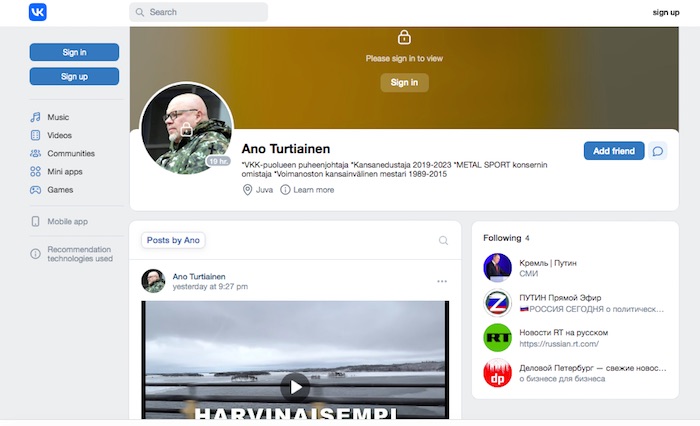Click the 'СМИ' subtitle under Кремль | Путин
700x426 pixels.
point(529,274)
